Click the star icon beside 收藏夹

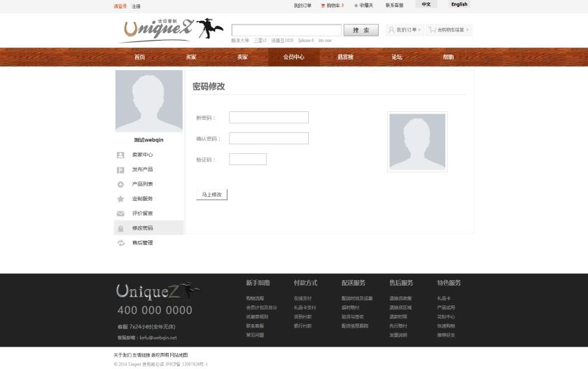coord(356,6)
